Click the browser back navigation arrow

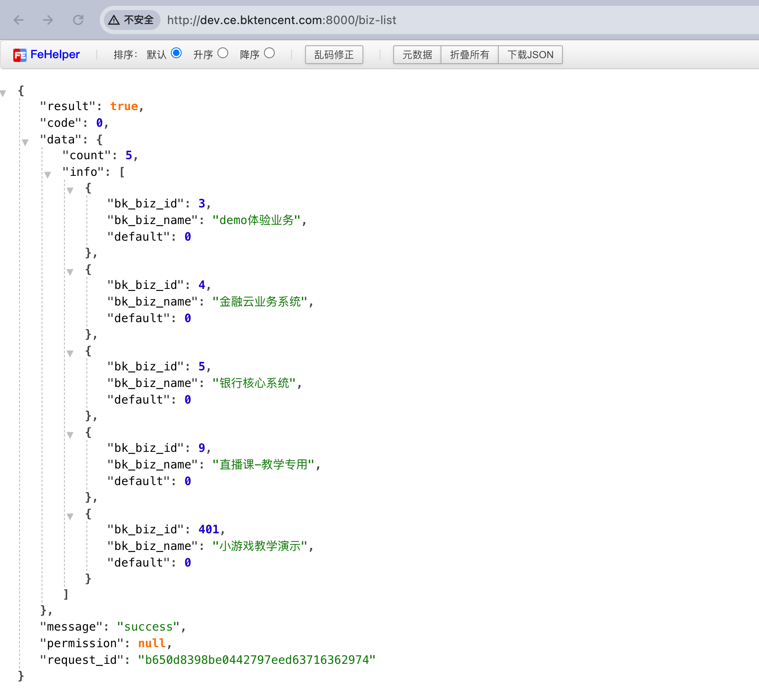[x=18, y=20]
